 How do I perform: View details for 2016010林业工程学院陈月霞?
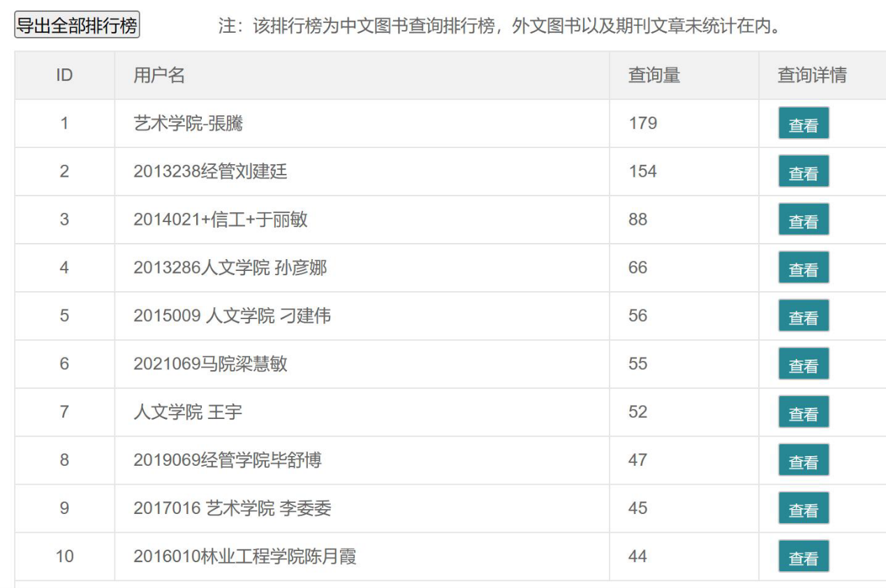(x=803, y=557)
